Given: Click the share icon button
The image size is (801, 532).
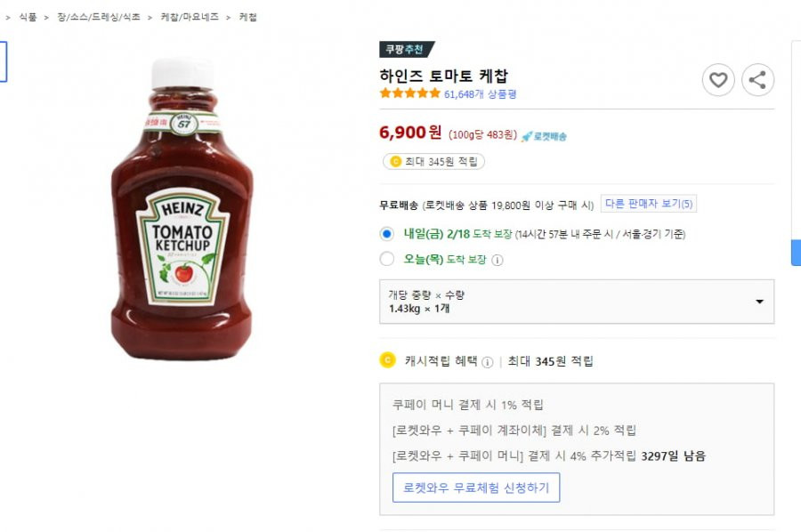Looking at the screenshot, I should click(757, 80).
